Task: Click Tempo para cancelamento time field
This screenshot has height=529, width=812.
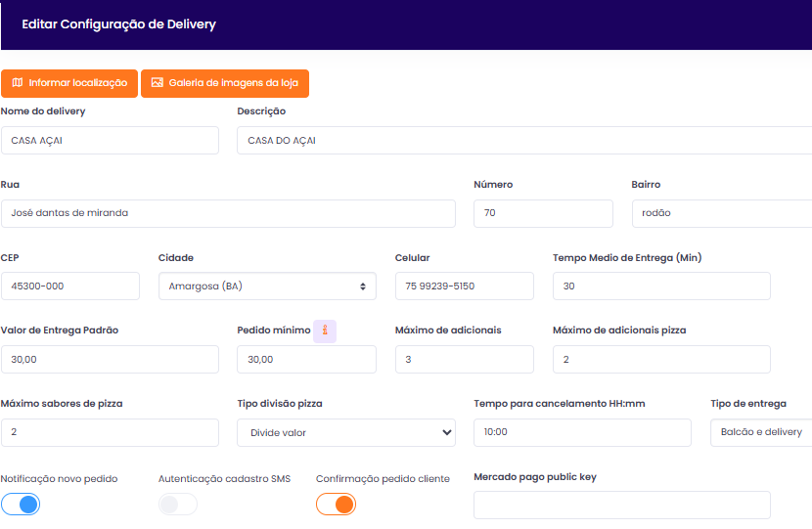Action: pyautogui.click(x=582, y=432)
